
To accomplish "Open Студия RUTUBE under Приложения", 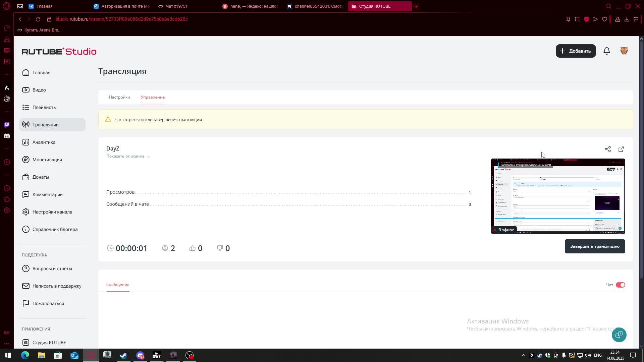I will (52, 343).
